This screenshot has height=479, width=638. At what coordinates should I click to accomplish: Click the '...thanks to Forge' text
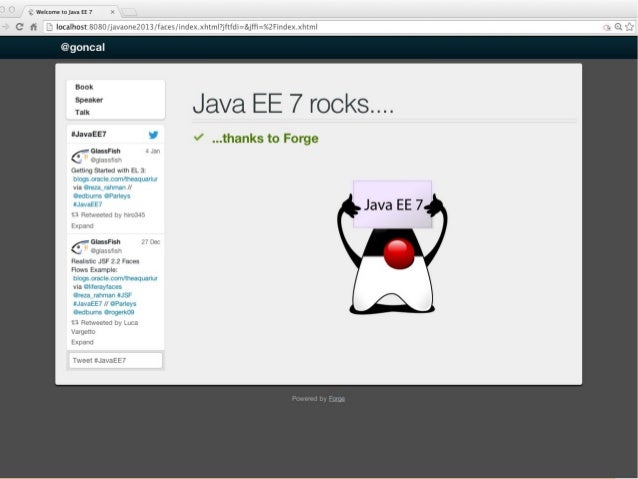pos(265,138)
